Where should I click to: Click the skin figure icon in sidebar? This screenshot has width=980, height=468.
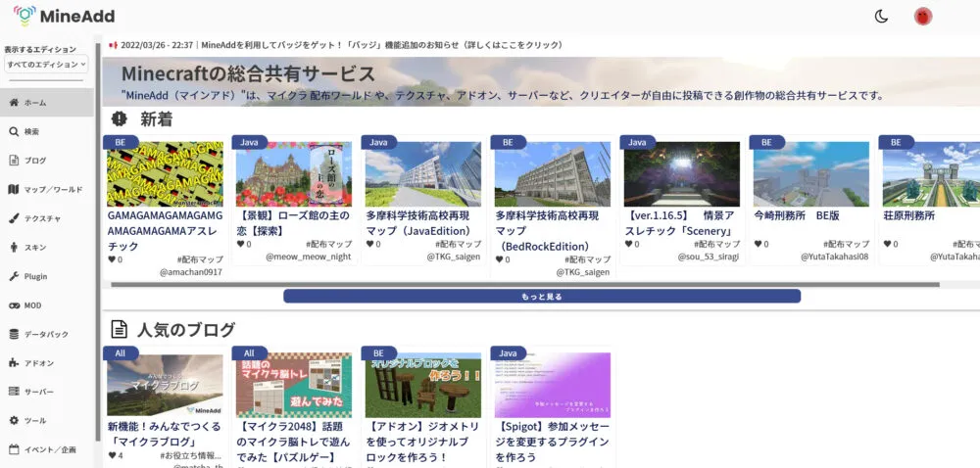tap(14, 248)
